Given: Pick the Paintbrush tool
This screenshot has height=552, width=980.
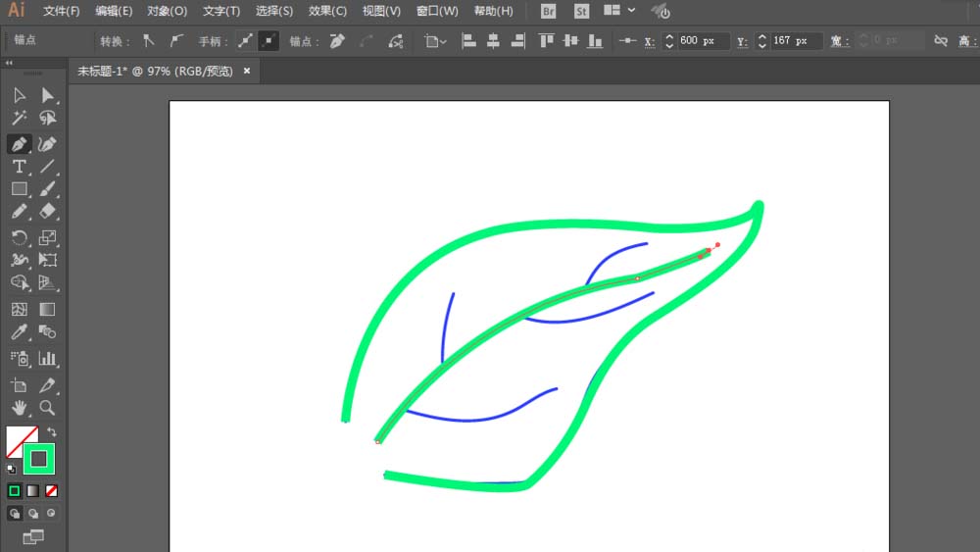Looking at the screenshot, I should pos(47,189).
